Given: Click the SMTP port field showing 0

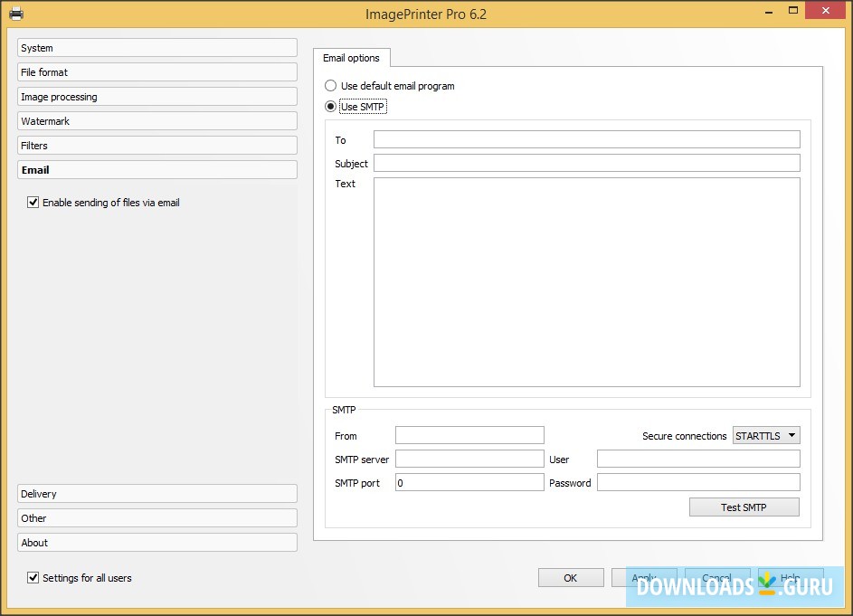Looking at the screenshot, I should 469,481.
